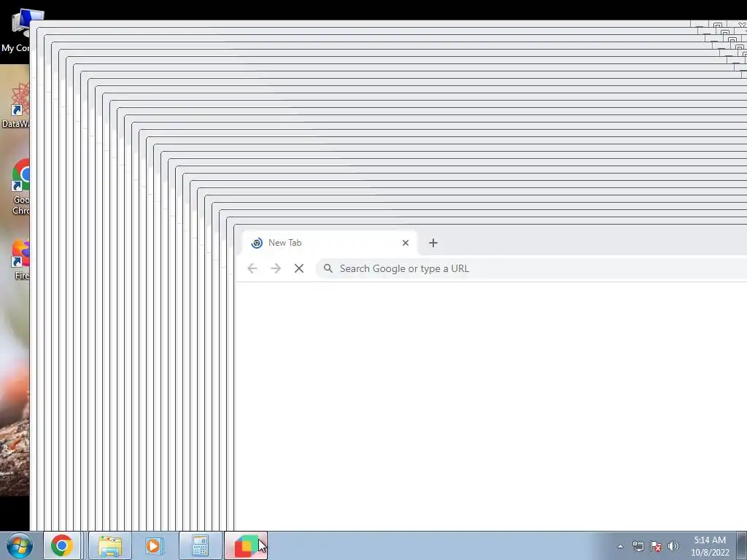
Task: Select the Firefox desktop shortcut
Action: 19,260
